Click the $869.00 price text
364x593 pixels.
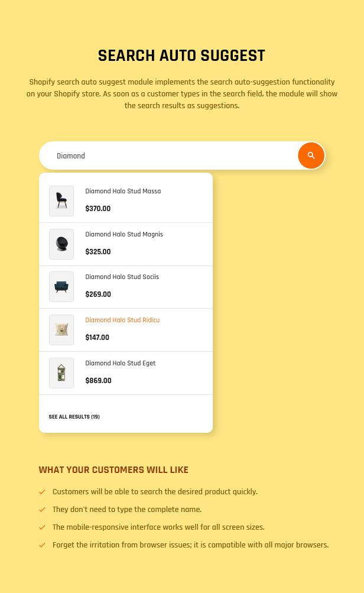pos(98,381)
